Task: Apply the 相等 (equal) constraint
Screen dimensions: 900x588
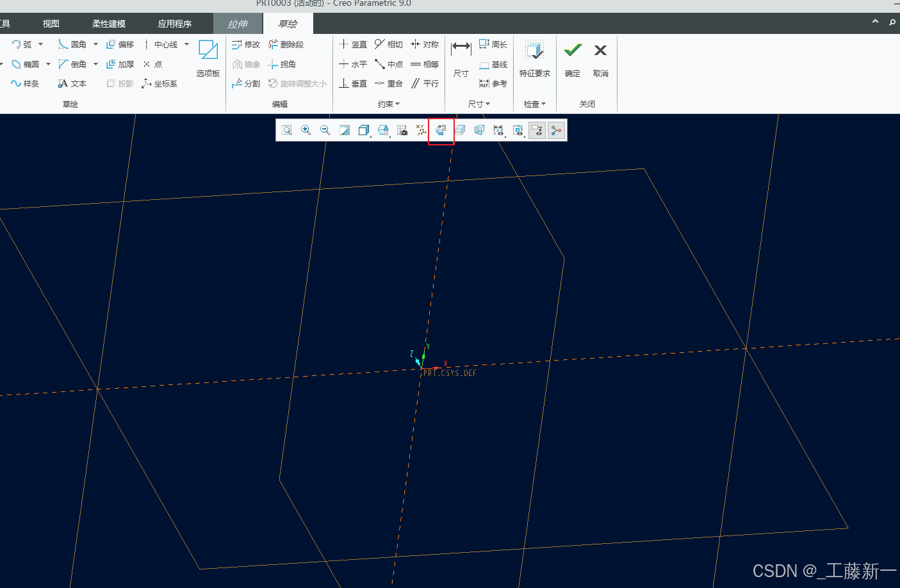Action: point(425,64)
